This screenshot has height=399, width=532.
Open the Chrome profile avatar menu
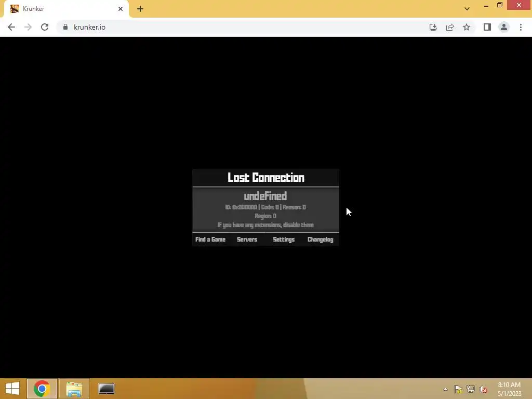[504, 27]
